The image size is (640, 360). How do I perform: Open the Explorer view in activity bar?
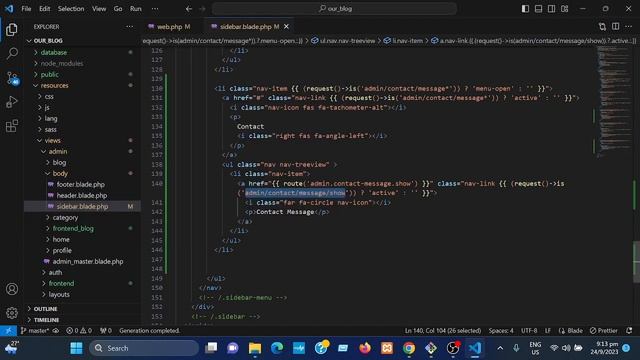click(12, 30)
